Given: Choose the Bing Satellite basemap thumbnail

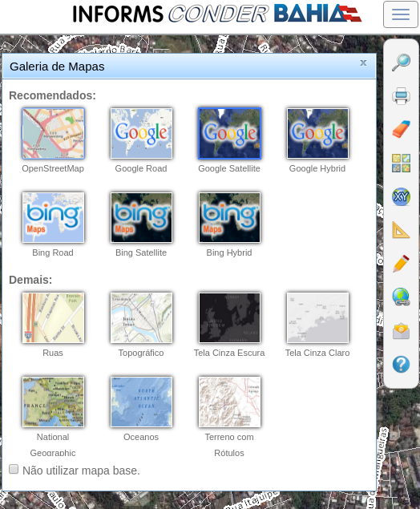Looking at the screenshot, I should [141, 217].
